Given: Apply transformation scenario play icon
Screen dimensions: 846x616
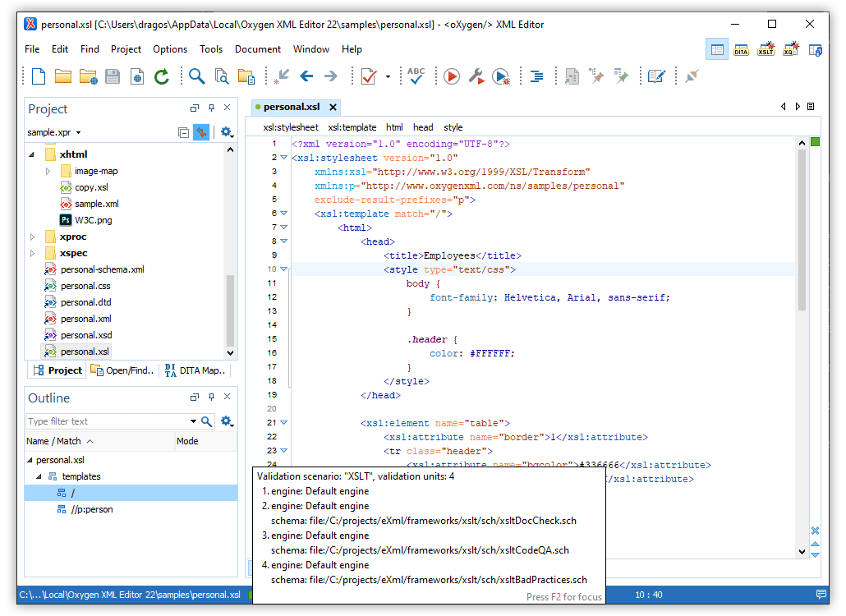Looking at the screenshot, I should pos(452,76).
